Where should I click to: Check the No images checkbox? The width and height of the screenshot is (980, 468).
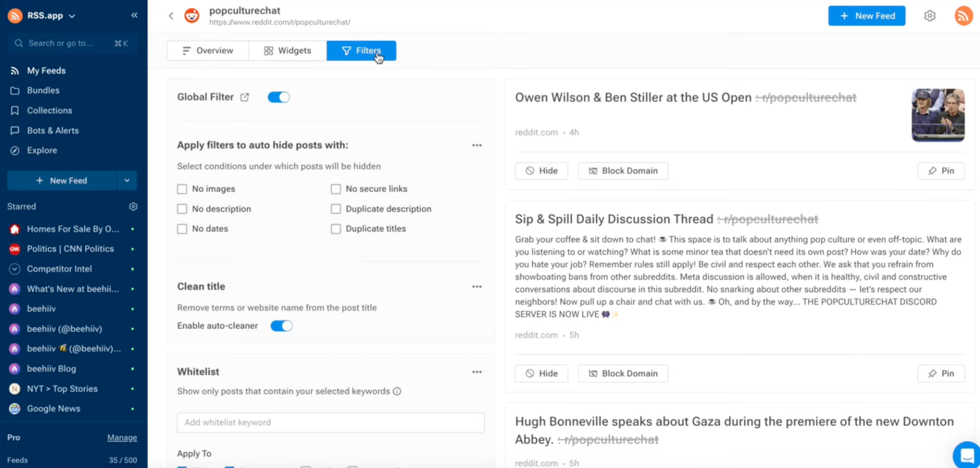click(x=182, y=189)
